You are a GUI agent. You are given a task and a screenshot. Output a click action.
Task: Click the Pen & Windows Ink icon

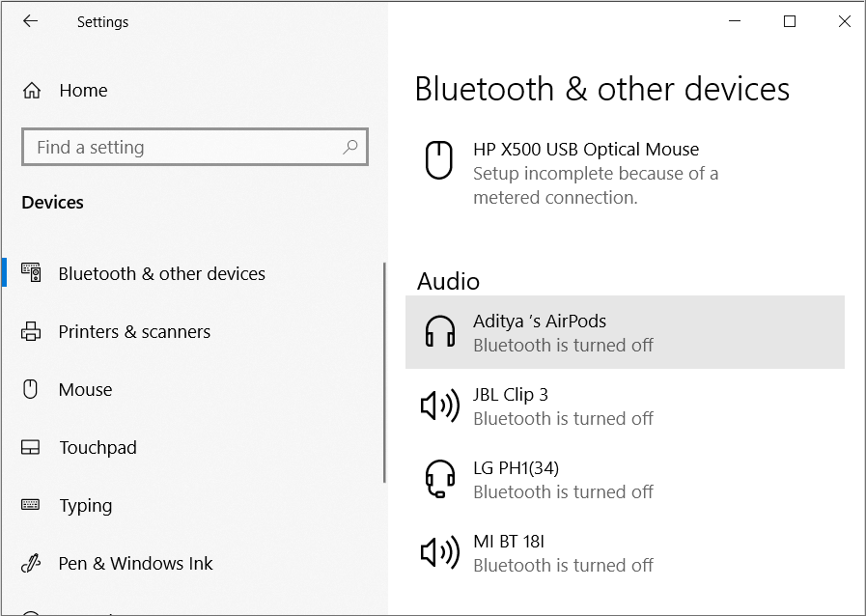tap(31, 563)
